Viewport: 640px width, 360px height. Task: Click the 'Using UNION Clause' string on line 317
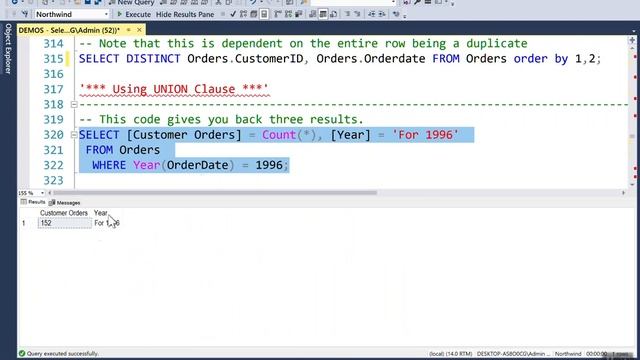point(174,89)
